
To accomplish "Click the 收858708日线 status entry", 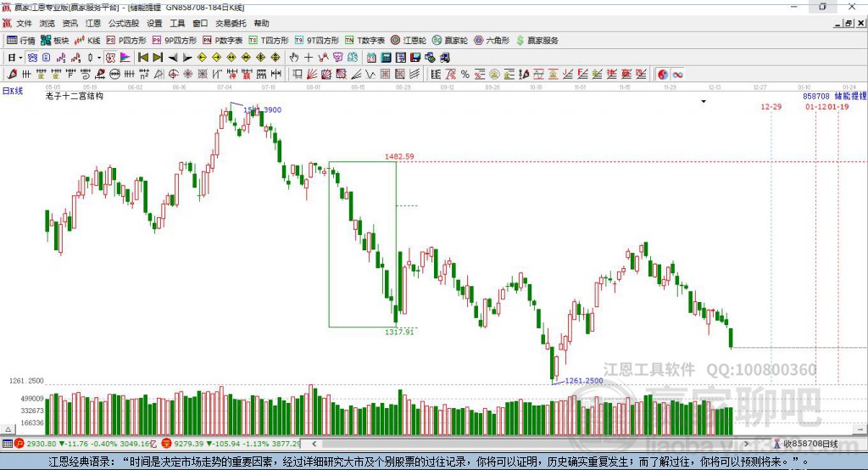I will point(811,444).
